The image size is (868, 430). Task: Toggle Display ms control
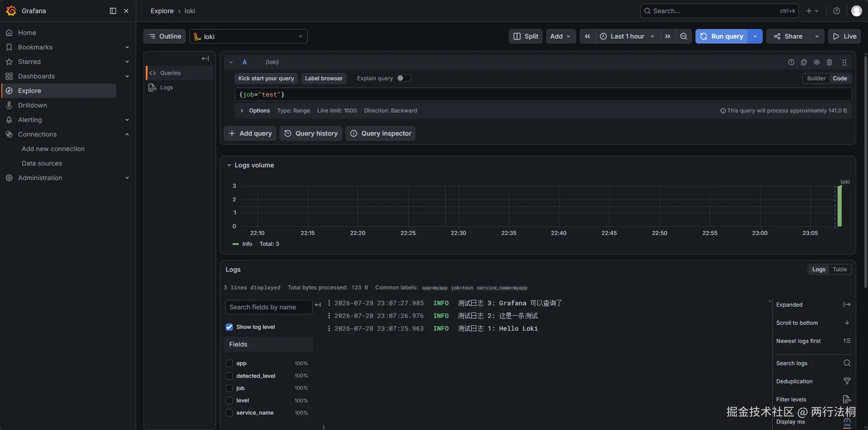(847, 422)
